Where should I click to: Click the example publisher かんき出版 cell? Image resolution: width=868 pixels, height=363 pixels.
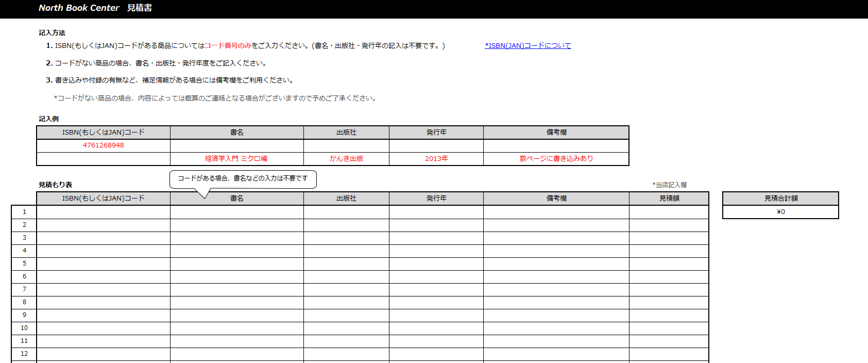(x=346, y=159)
